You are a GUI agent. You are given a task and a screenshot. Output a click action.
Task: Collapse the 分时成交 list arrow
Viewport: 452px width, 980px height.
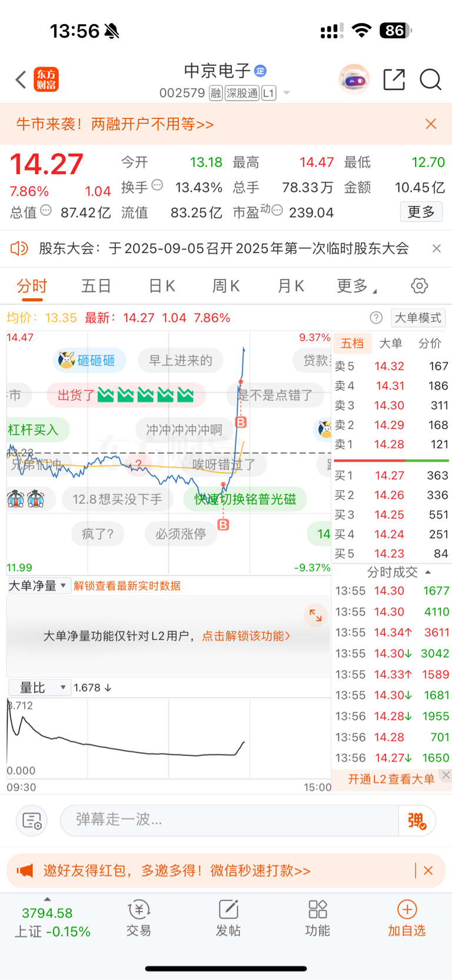[427, 572]
